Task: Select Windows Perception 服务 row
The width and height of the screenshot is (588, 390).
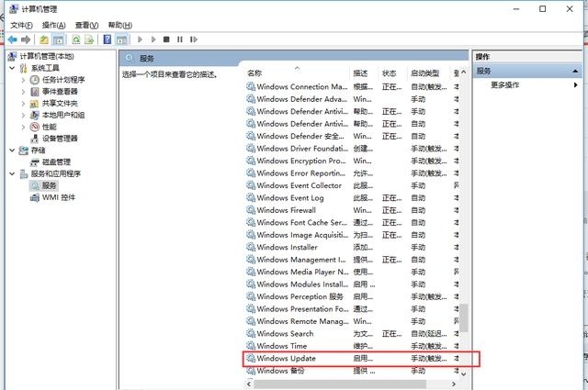Action: 352,296
